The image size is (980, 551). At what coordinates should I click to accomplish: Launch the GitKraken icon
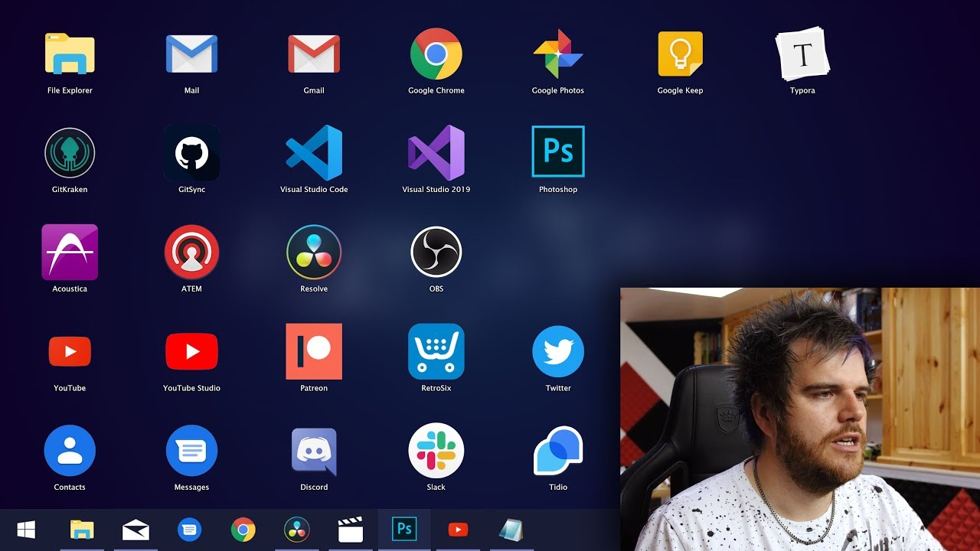pos(70,153)
